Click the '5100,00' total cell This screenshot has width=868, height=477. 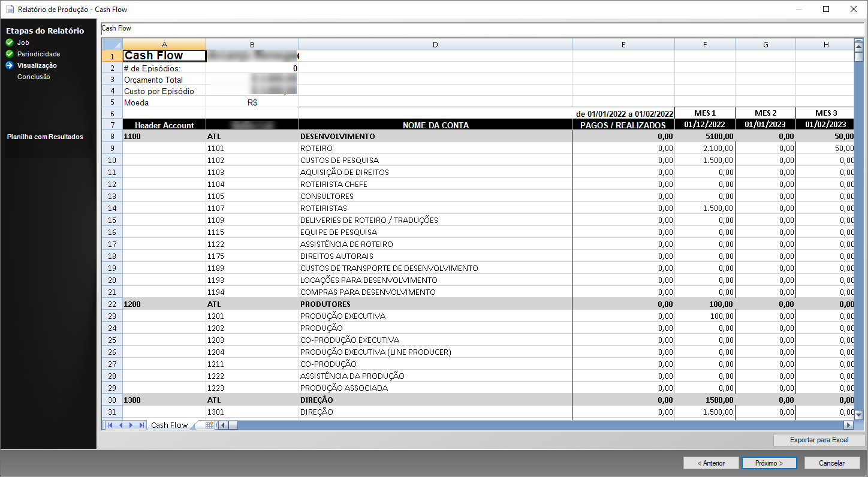point(705,136)
